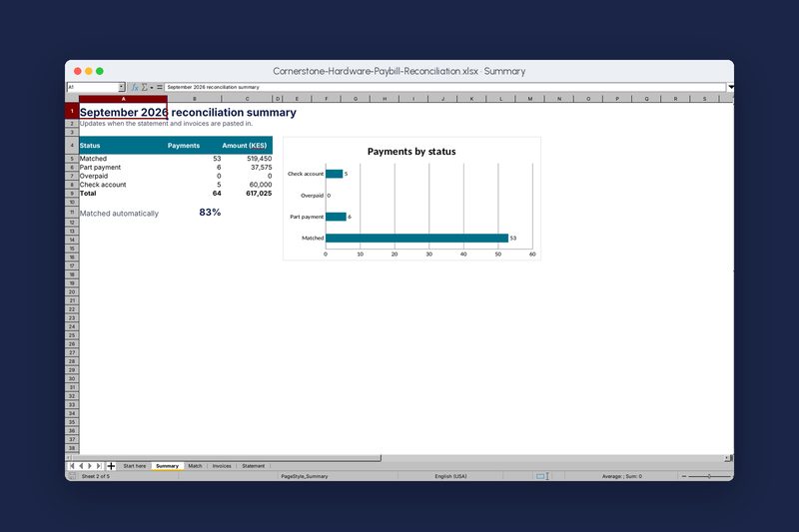
Task: Select column B header
Action: coord(195,99)
